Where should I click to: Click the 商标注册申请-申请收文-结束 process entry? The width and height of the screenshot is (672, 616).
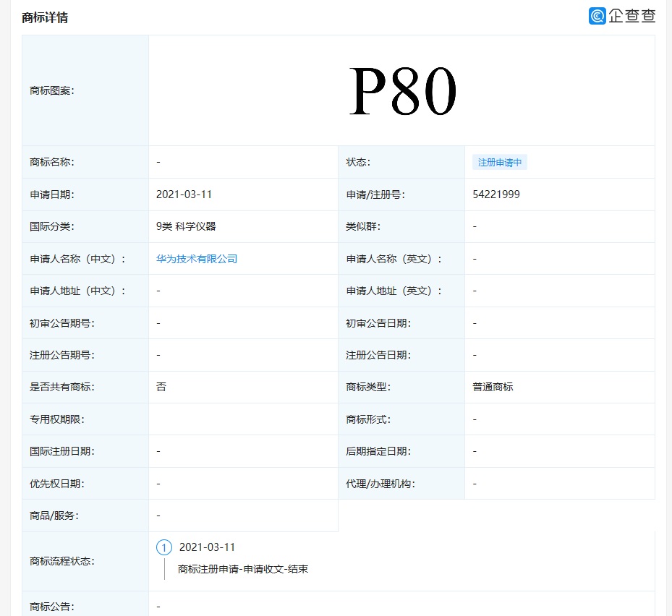[243, 569]
